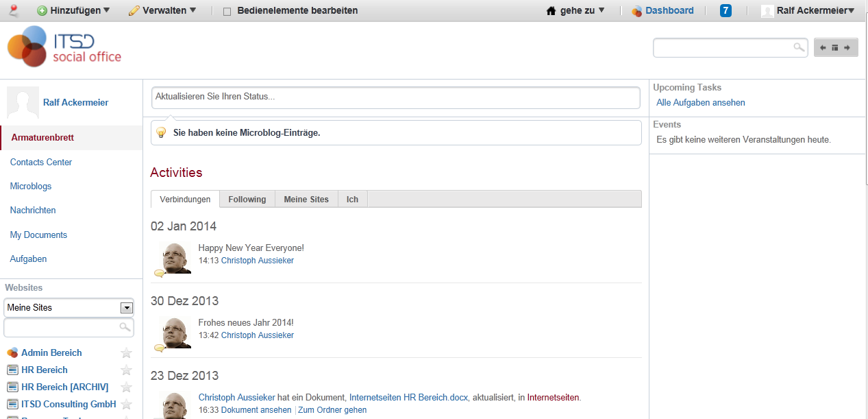Click the magnifier icon in top search box
This screenshot has height=419, width=868.
(799, 47)
